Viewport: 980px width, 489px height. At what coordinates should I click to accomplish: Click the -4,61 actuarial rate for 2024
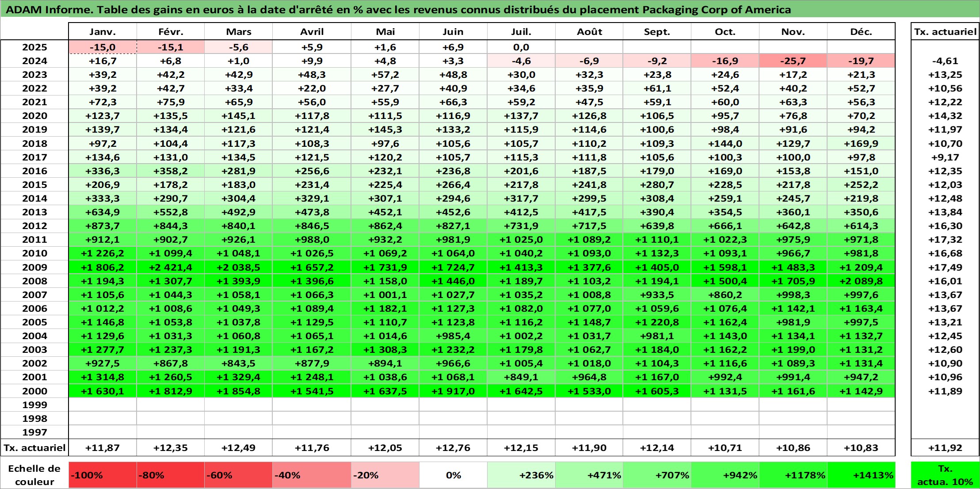point(945,61)
